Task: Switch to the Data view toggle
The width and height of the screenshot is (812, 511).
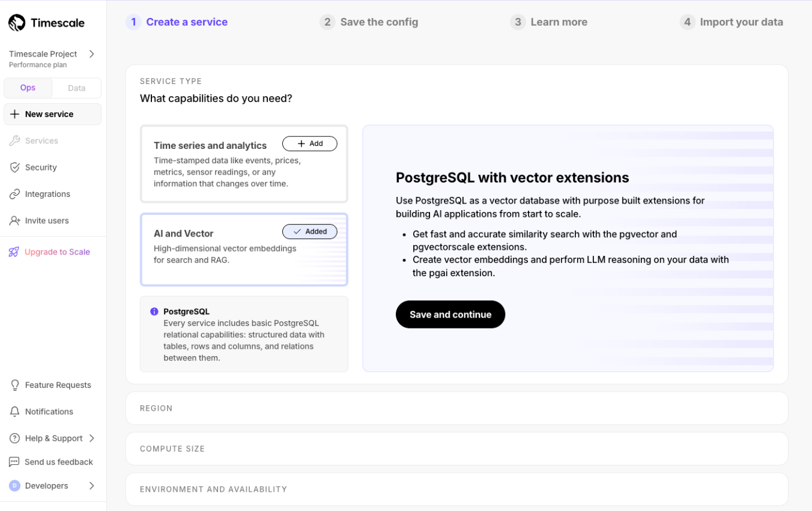Action: (76, 88)
